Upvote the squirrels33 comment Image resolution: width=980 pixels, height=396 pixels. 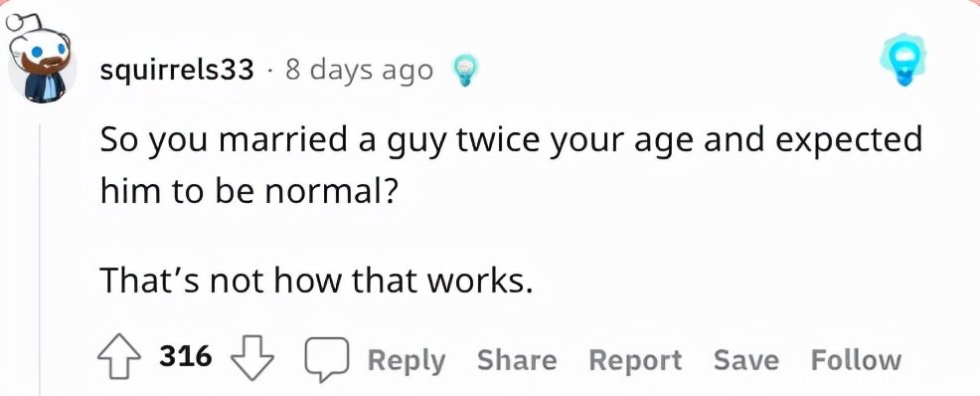click(x=118, y=359)
